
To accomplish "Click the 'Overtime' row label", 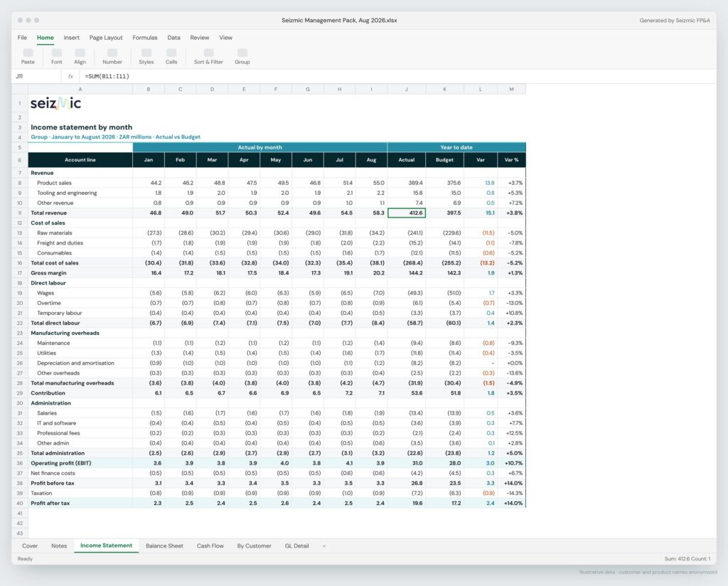I will pyautogui.click(x=49, y=303).
